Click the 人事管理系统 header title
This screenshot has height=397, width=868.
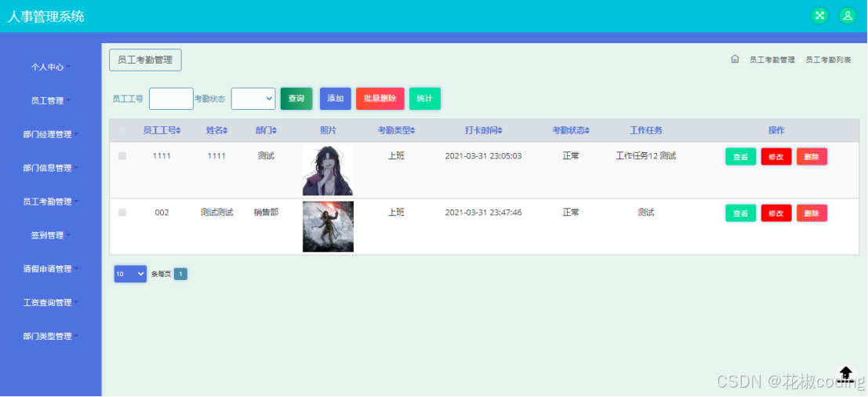(x=46, y=16)
